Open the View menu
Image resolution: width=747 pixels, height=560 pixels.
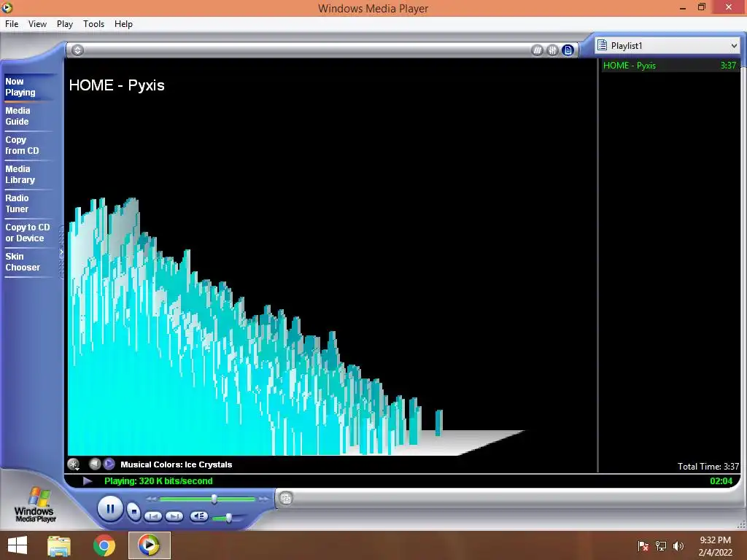point(37,24)
